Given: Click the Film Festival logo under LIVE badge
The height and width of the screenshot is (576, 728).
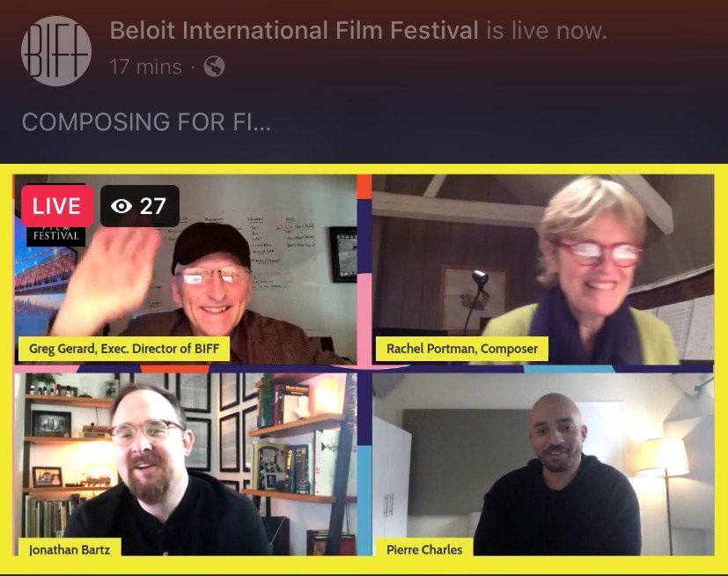Looking at the screenshot, I should point(56,236).
